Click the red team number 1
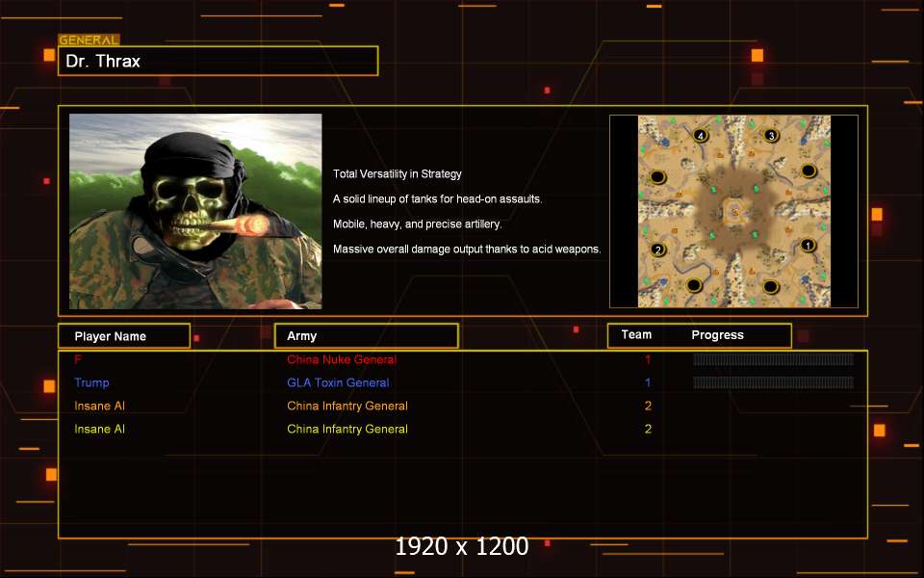Image resolution: width=924 pixels, height=578 pixels. tap(648, 359)
